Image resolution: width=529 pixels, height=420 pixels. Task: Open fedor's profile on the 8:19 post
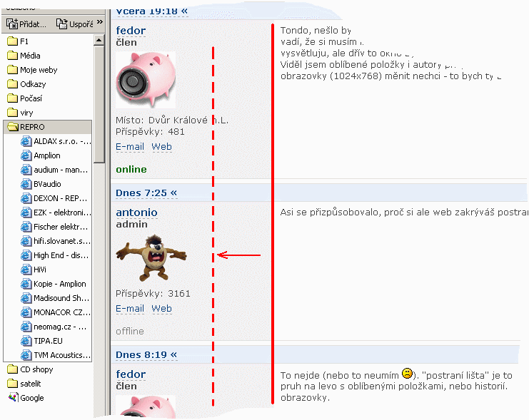coord(131,374)
